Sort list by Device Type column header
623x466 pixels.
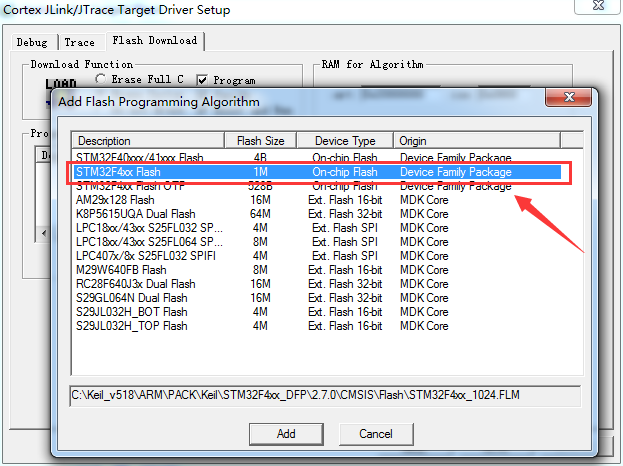[x=345, y=141]
